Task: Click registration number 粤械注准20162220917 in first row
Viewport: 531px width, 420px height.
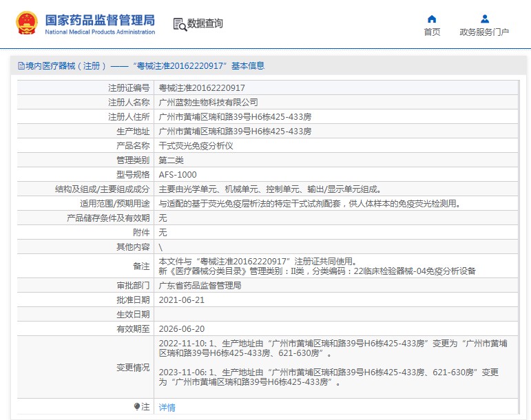Action: [x=201, y=88]
